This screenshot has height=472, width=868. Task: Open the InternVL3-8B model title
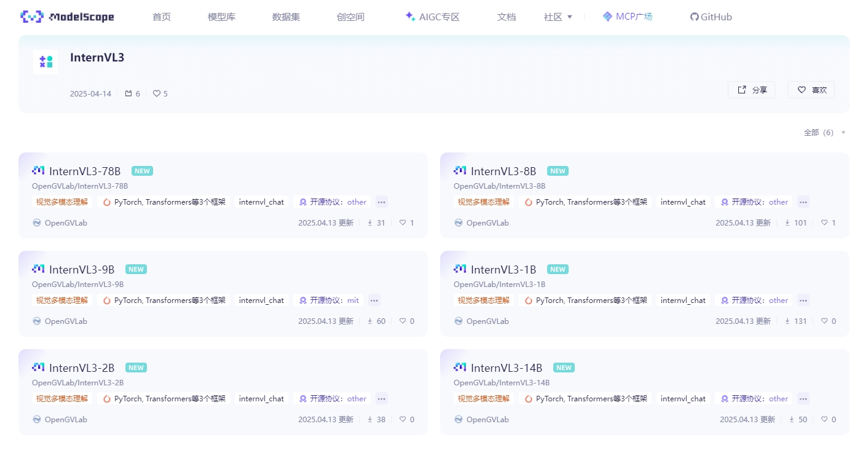tap(503, 171)
